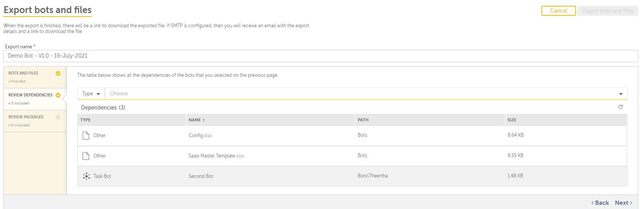
Task: Click the Sales Master Template file icon
Action: (x=86, y=156)
